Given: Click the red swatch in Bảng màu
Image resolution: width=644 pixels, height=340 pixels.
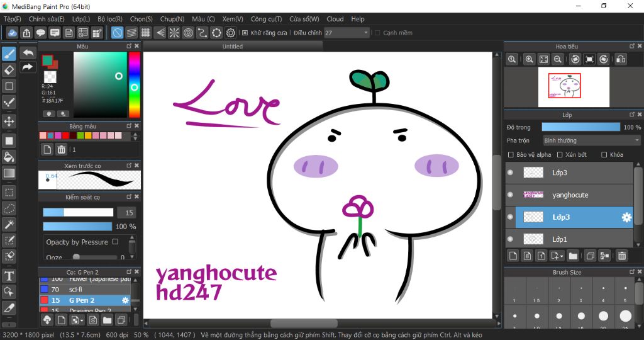Looking at the screenshot, I should [65, 135].
